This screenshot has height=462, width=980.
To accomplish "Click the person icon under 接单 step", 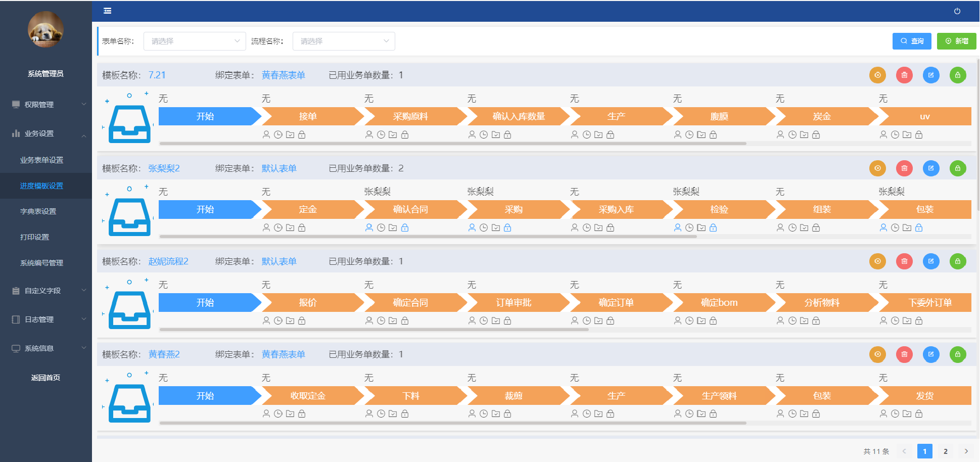I will (266, 135).
